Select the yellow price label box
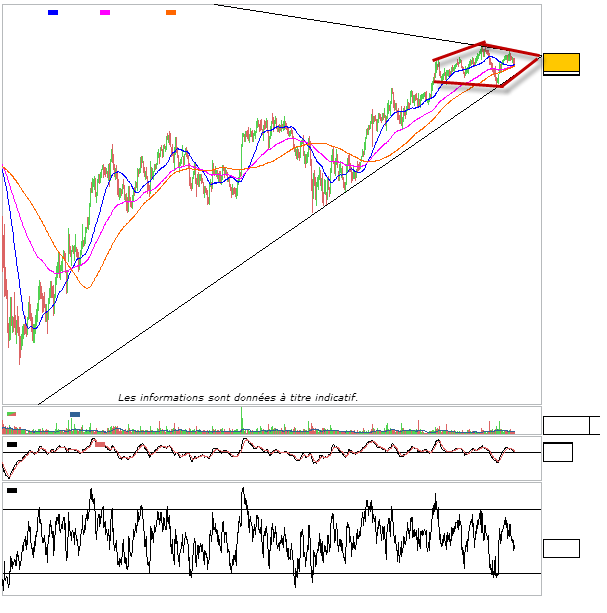The image size is (607, 613). pos(561,62)
